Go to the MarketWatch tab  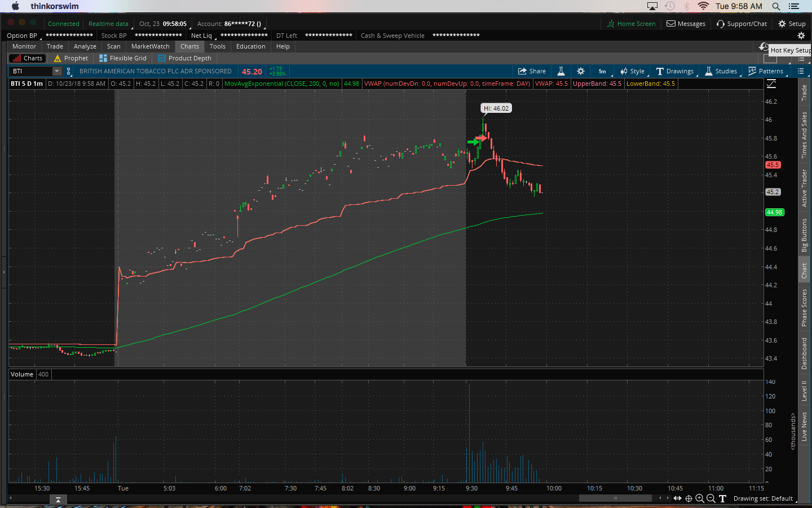(151, 46)
